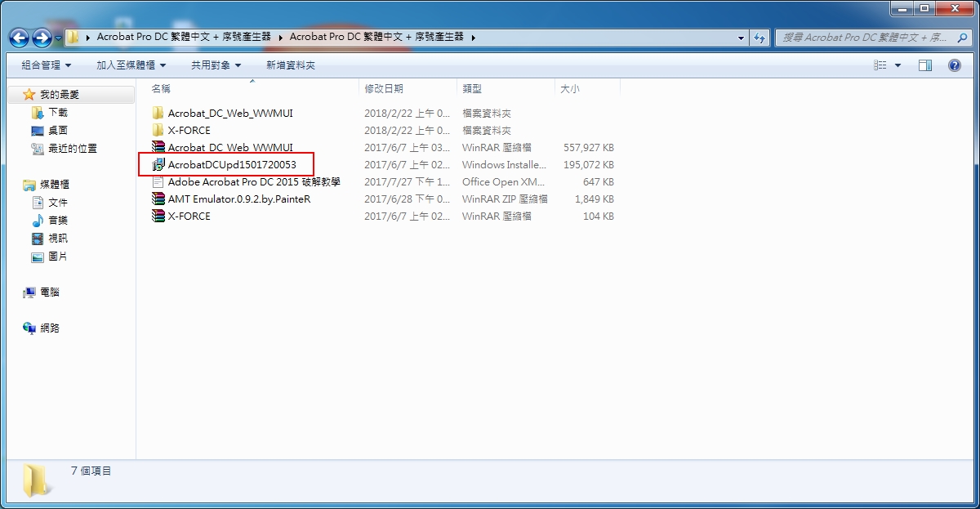This screenshot has height=509, width=980.
Task: Click 新增資料夾 button
Action: pos(291,65)
